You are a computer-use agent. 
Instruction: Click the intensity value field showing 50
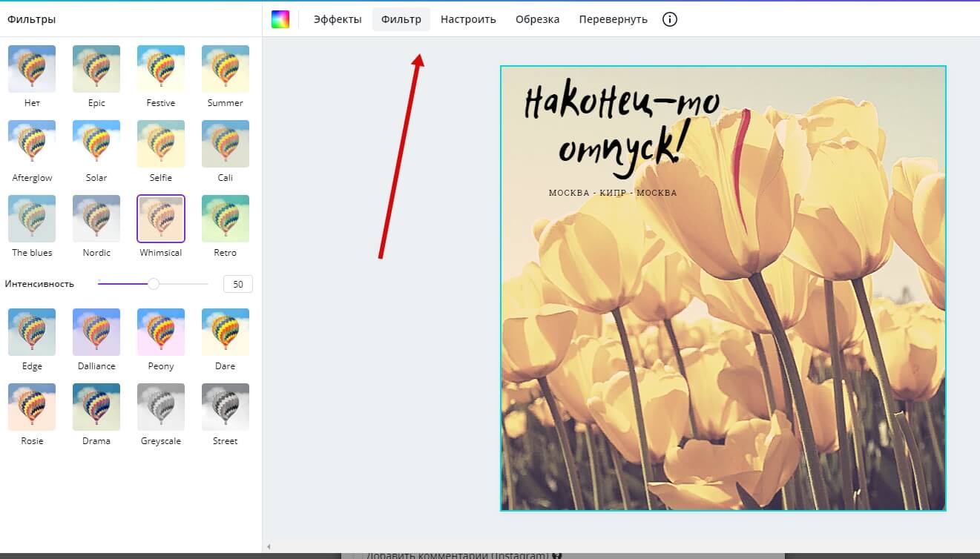point(238,284)
